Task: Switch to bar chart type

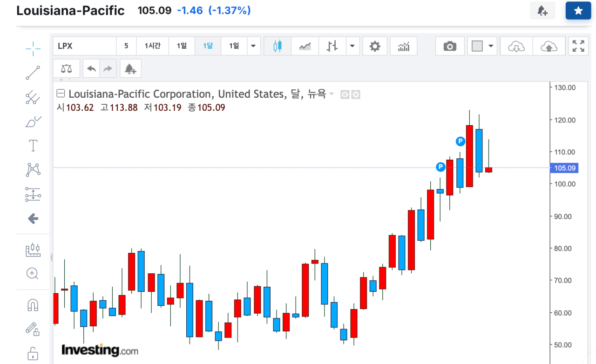Action: click(332, 46)
